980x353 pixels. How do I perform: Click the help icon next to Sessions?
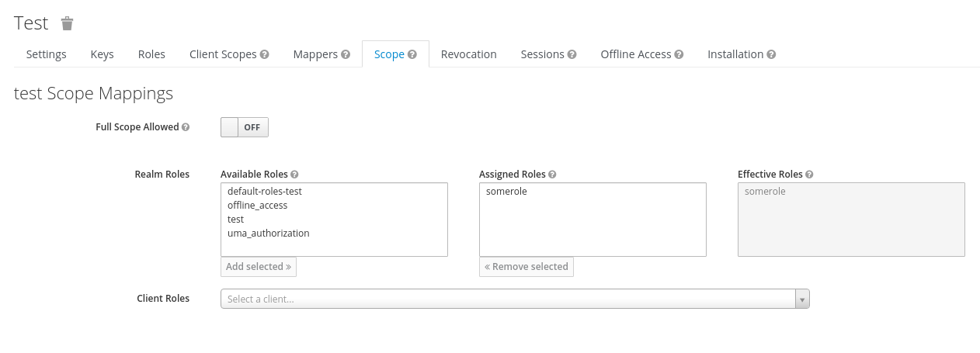[572, 55]
